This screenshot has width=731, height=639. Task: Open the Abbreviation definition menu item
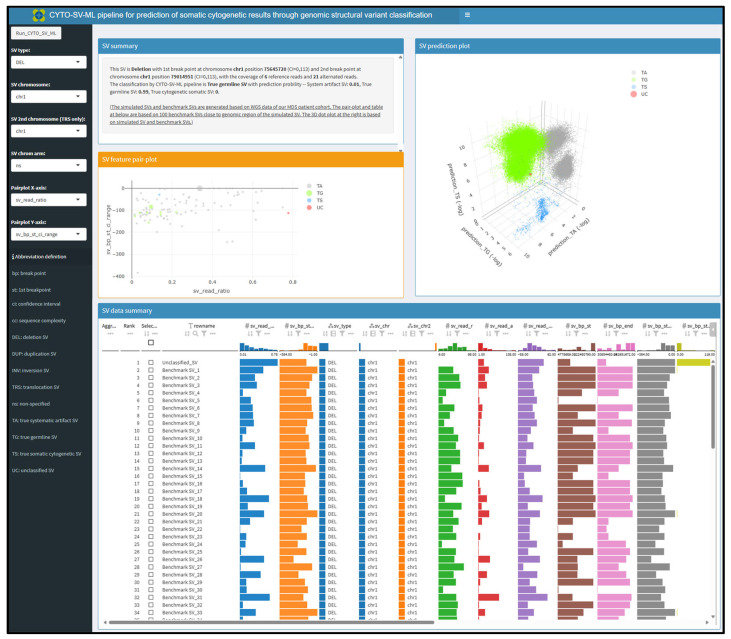coord(39,257)
